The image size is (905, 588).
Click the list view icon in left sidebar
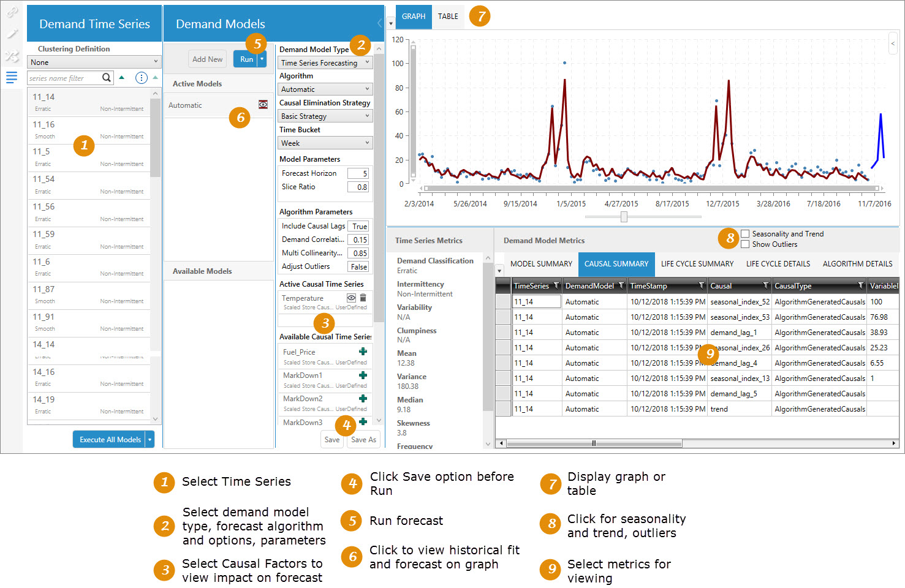tap(12, 77)
